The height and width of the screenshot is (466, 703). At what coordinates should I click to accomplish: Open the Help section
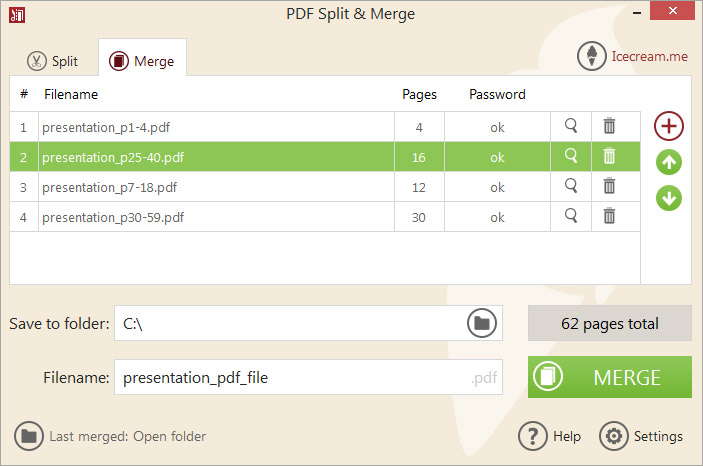pyautogui.click(x=549, y=436)
